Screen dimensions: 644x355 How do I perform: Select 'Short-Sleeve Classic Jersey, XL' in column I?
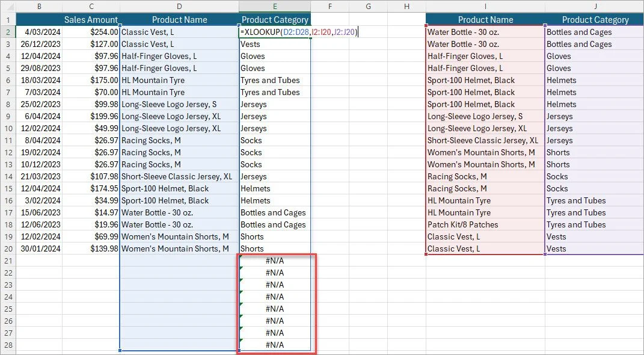click(485, 140)
